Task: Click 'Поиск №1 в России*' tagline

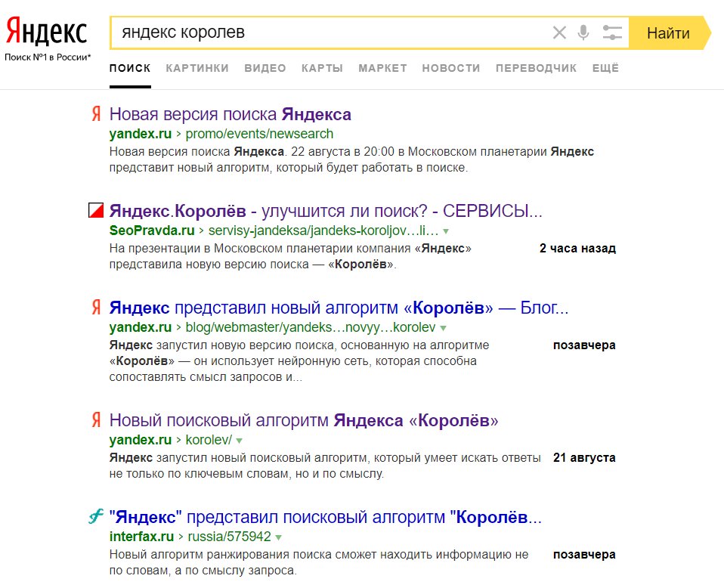Action: coord(48,57)
